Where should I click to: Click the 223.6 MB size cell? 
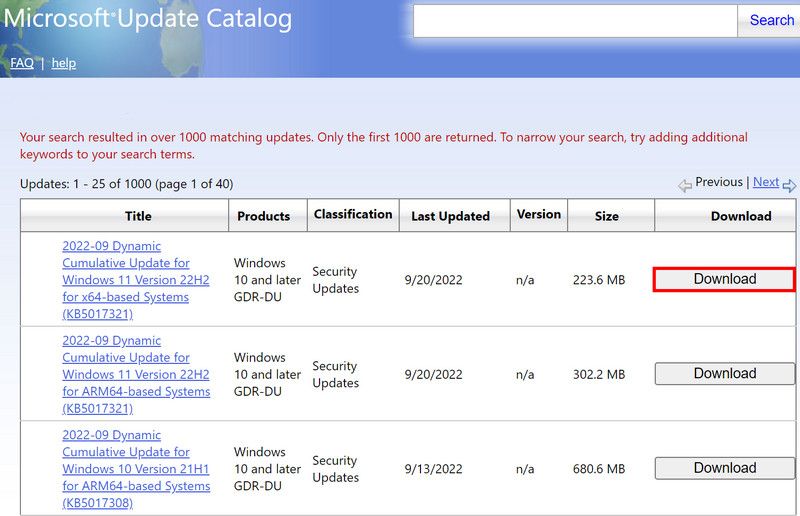[x=599, y=280]
